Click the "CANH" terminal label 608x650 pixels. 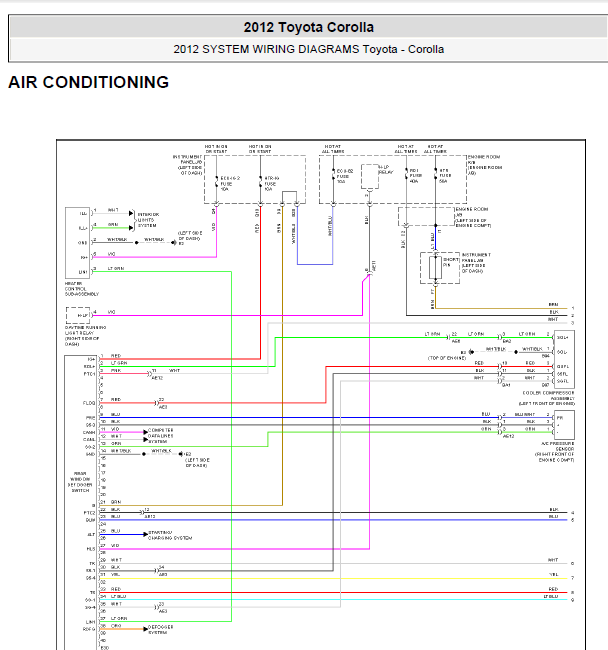[89, 432]
